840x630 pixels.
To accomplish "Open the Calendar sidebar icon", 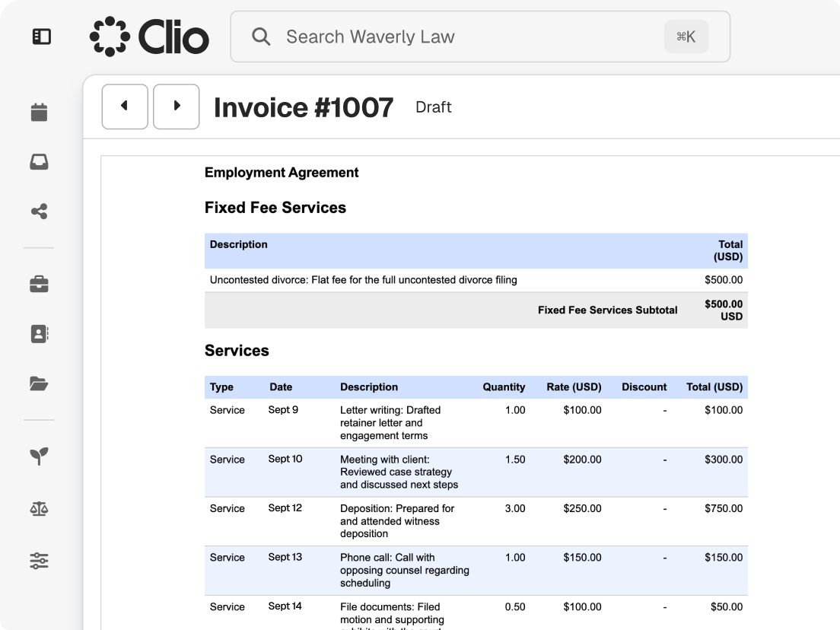I will (39, 112).
